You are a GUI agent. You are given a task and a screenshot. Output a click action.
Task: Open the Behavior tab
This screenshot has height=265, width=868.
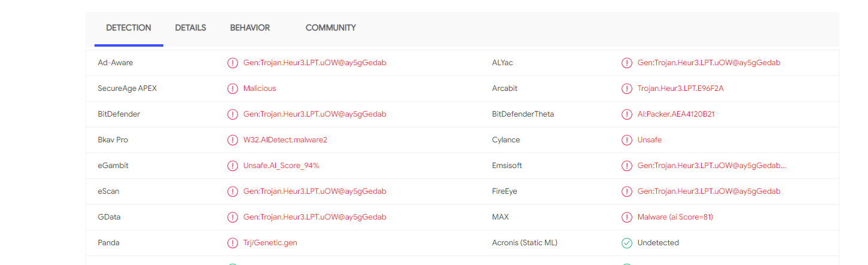tap(250, 28)
